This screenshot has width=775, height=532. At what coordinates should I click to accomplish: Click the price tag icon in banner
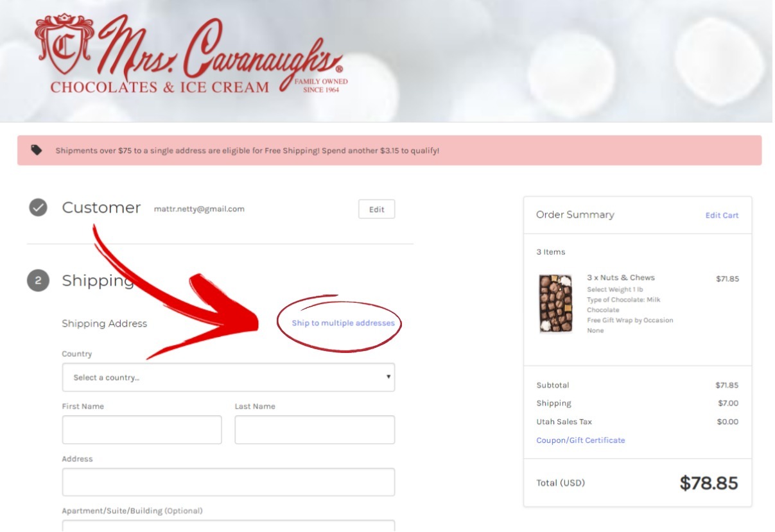pyautogui.click(x=37, y=150)
